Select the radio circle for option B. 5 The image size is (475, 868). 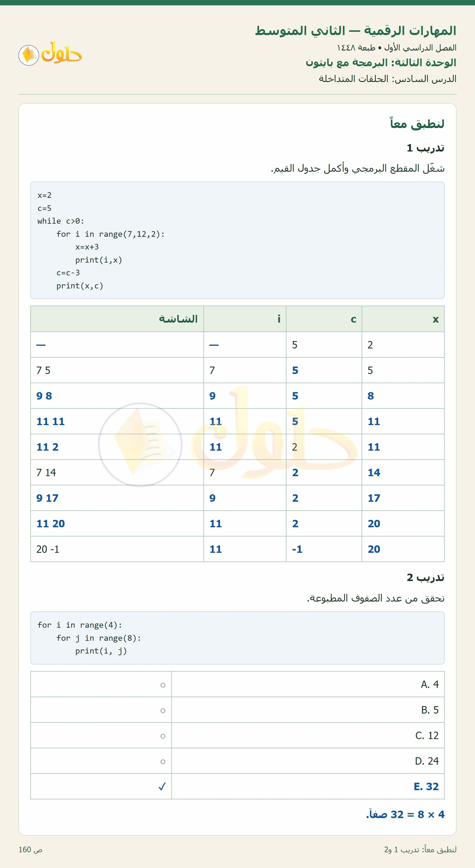coord(163,710)
